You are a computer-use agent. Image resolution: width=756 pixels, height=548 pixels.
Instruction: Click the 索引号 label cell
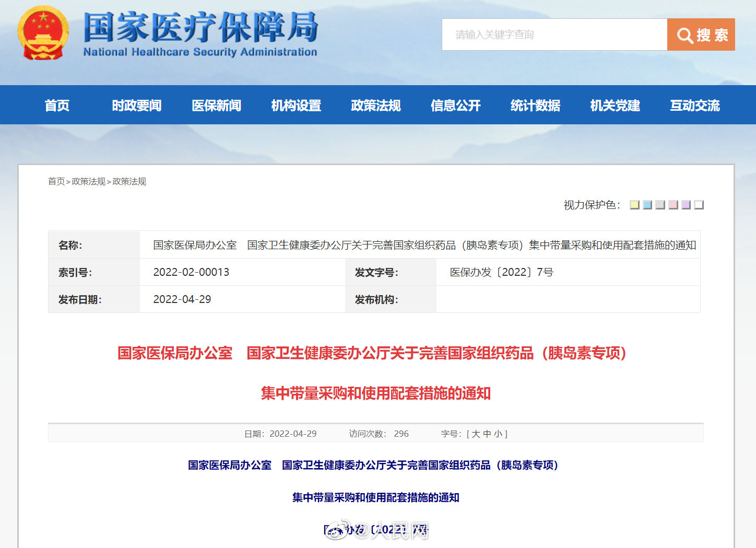(x=75, y=272)
